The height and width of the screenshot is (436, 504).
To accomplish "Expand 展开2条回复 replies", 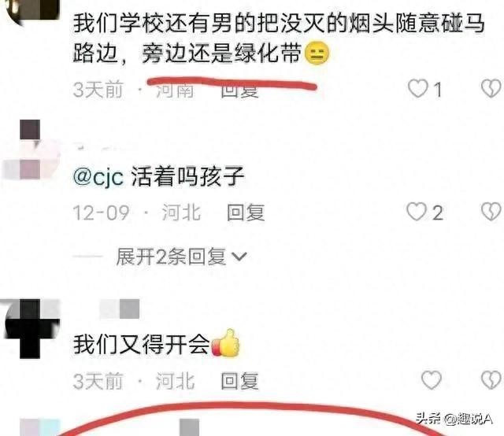I will click(182, 257).
